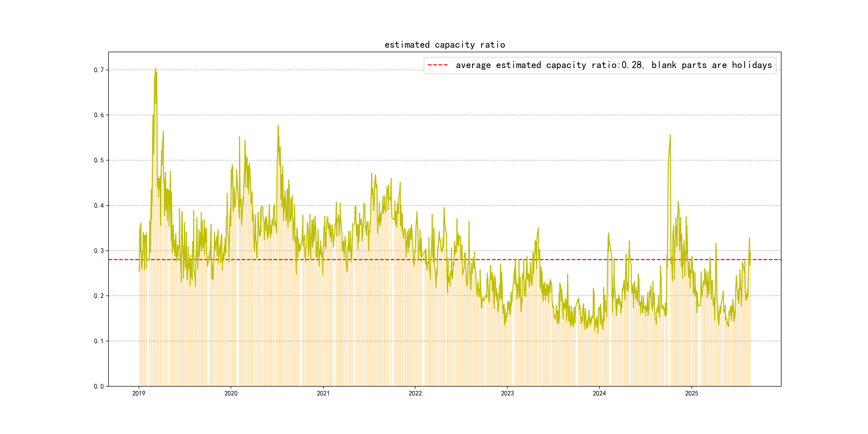This screenshot has height=434, width=868.
Task: Click the 2025 x-axis label
Action: [691, 393]
